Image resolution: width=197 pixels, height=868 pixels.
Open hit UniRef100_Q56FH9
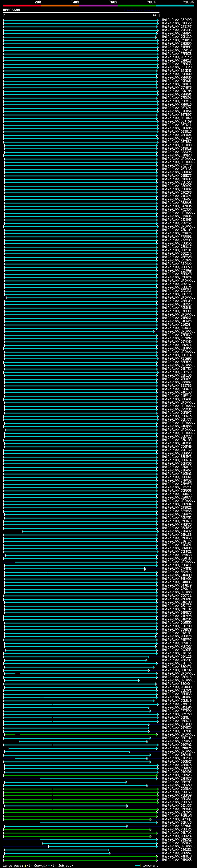coord(177,446)
